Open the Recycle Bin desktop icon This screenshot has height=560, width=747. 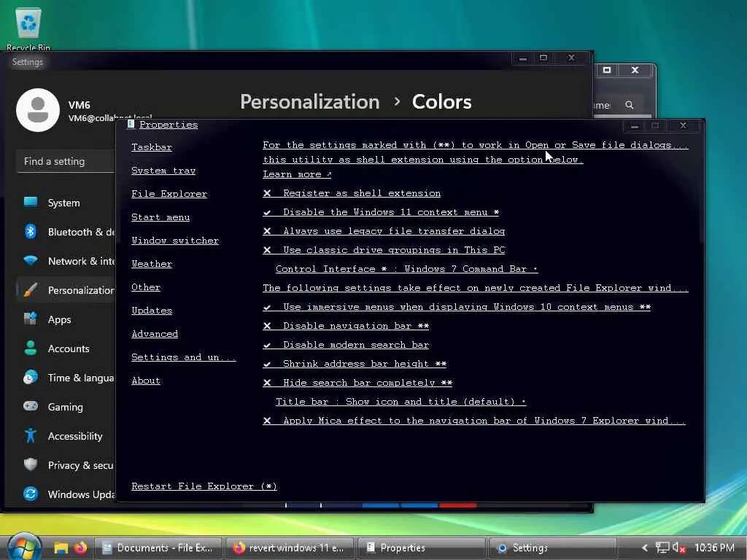tap(28, 28)
